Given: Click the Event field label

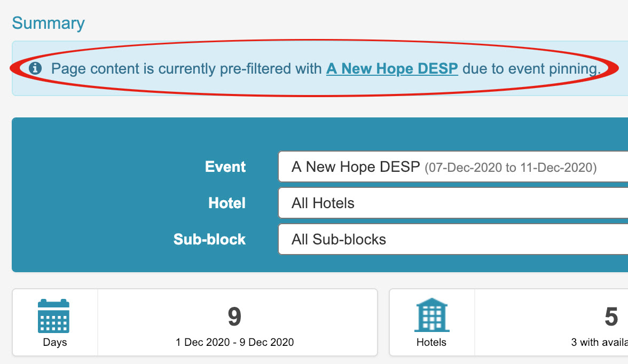Looking at the screenshot, I should pyautogui.click(x=225, y=167).
